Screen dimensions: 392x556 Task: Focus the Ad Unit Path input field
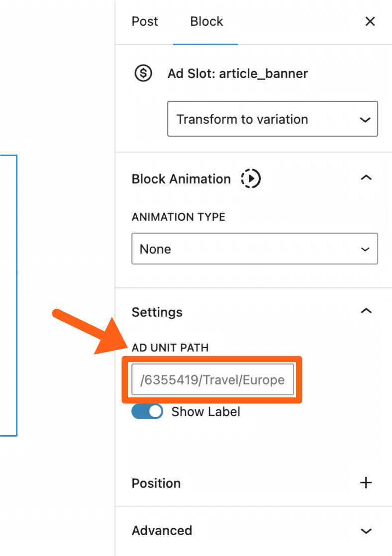[x=212, y=380]
